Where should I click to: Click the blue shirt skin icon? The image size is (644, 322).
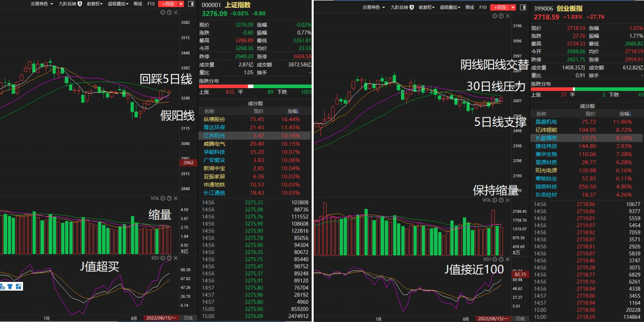(x=10, y=286)
